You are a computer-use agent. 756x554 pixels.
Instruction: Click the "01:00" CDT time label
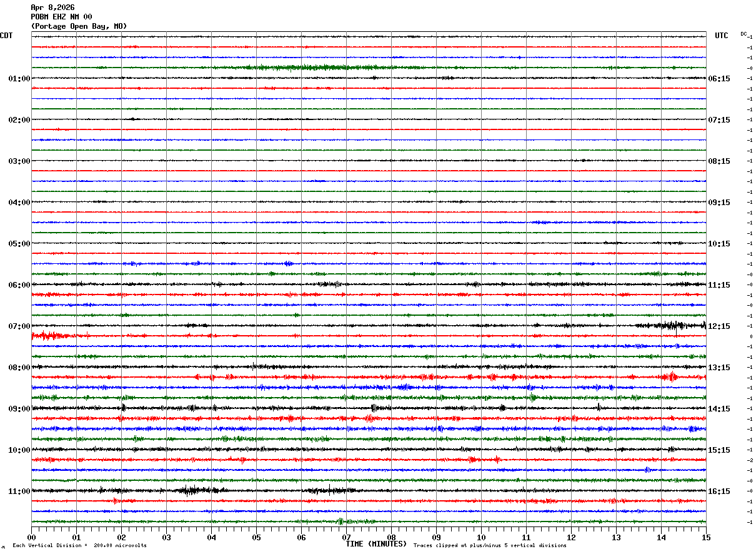19,79
